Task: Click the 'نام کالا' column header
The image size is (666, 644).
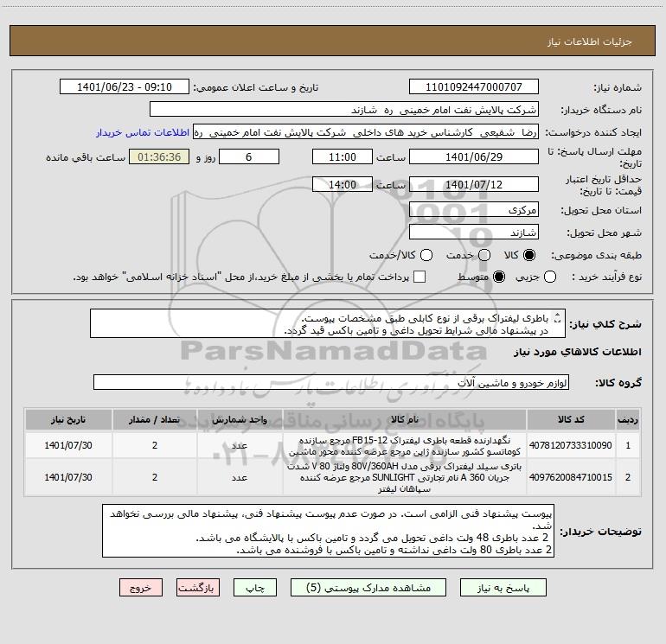Action: click(x=405, y=419)
